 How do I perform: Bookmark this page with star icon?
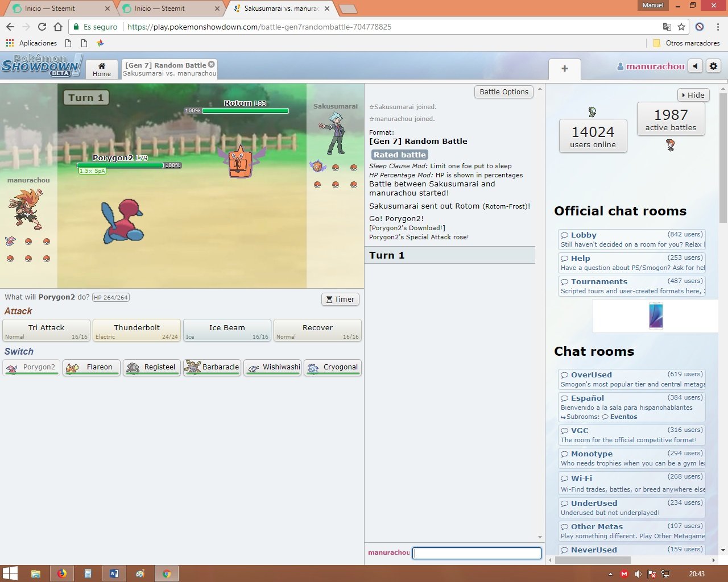point(681,27)
